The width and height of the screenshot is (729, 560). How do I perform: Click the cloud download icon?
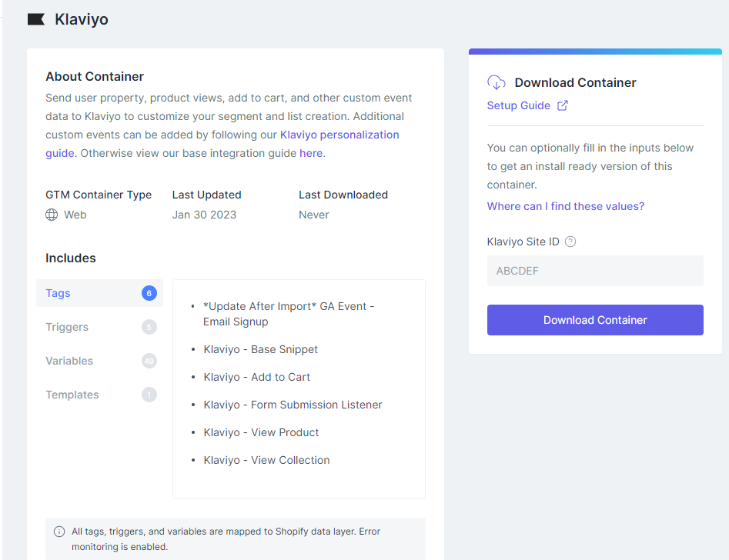(x=497, y=82)
